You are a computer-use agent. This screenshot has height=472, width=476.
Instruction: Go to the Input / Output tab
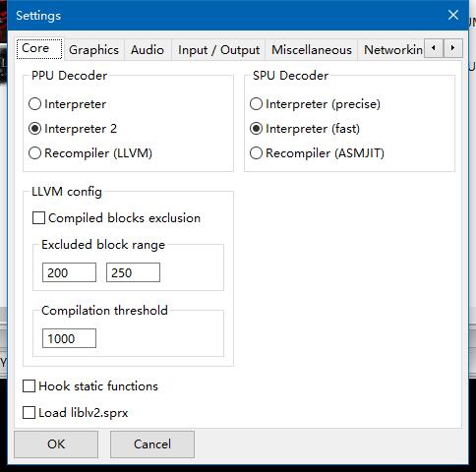(218, 50)
